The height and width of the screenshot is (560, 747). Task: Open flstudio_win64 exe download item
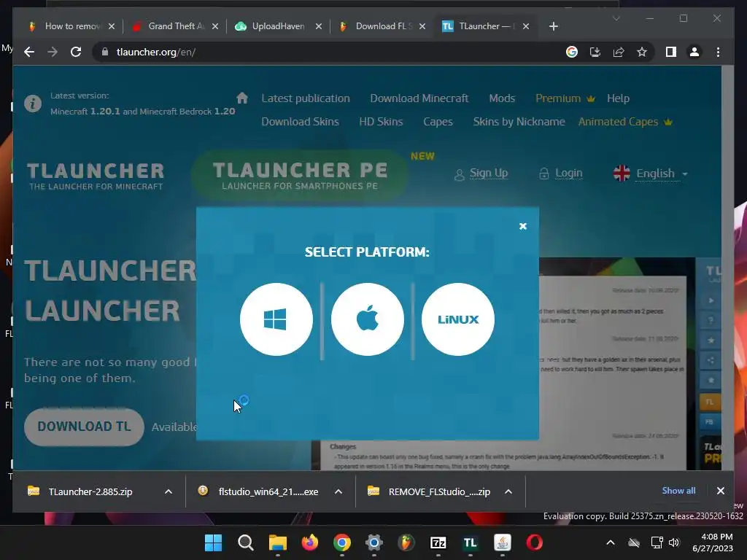pos(268,491)
